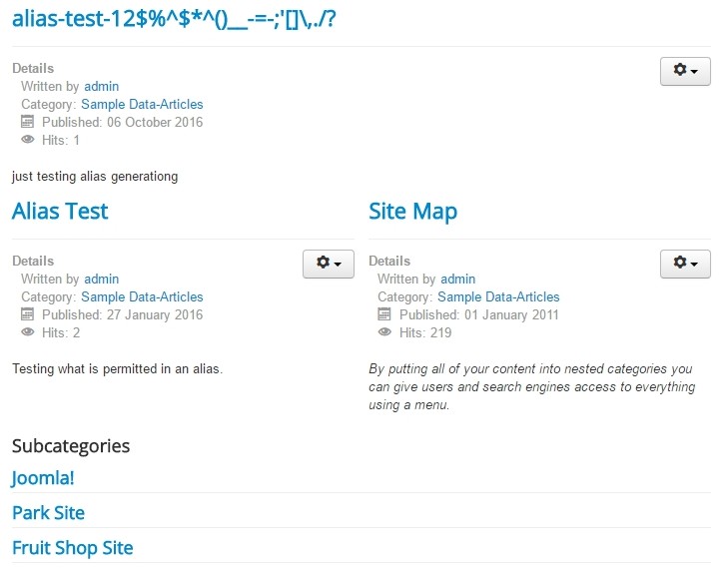Open Sample Data-Articles category under Site Map
Image resolution: width=728 pixels, height=568 pixels.
pyautogui.click(x=498, y=296)
